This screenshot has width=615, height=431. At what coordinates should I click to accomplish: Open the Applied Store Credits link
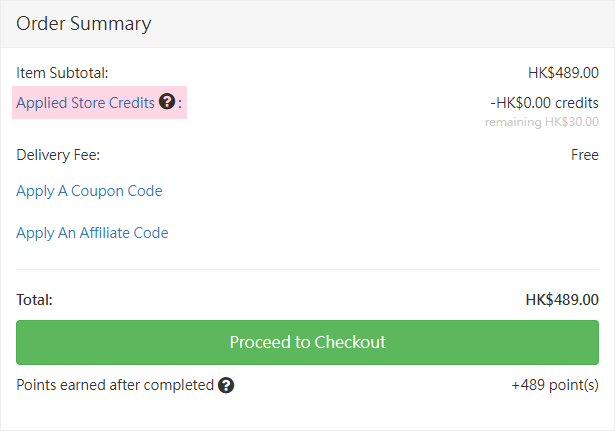[x=85, y=102]
